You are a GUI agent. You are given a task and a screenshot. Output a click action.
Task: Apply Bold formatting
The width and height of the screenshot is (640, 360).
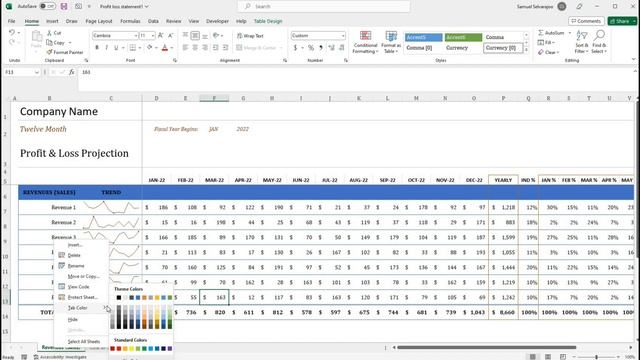point(97,48)
